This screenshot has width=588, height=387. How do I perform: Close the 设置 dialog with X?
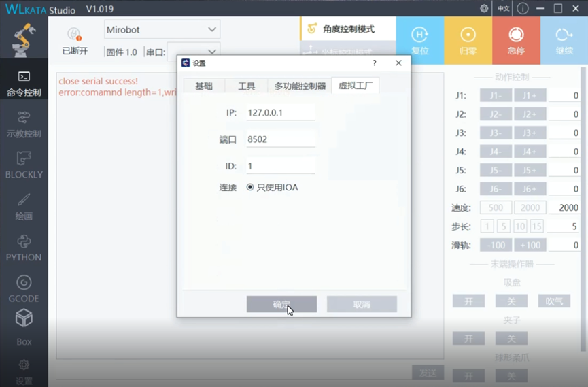[x=398, y=63]
